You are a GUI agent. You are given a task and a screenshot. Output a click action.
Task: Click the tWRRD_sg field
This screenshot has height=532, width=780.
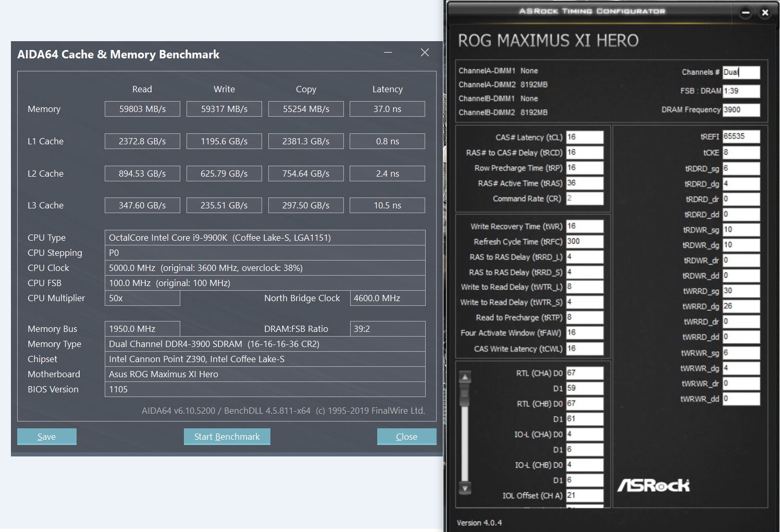(x=741, y=291)
